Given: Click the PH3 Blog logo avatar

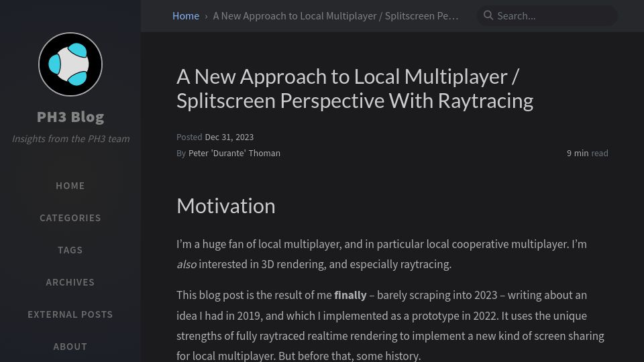Looking at the screenshot, I should pos(70,64).
